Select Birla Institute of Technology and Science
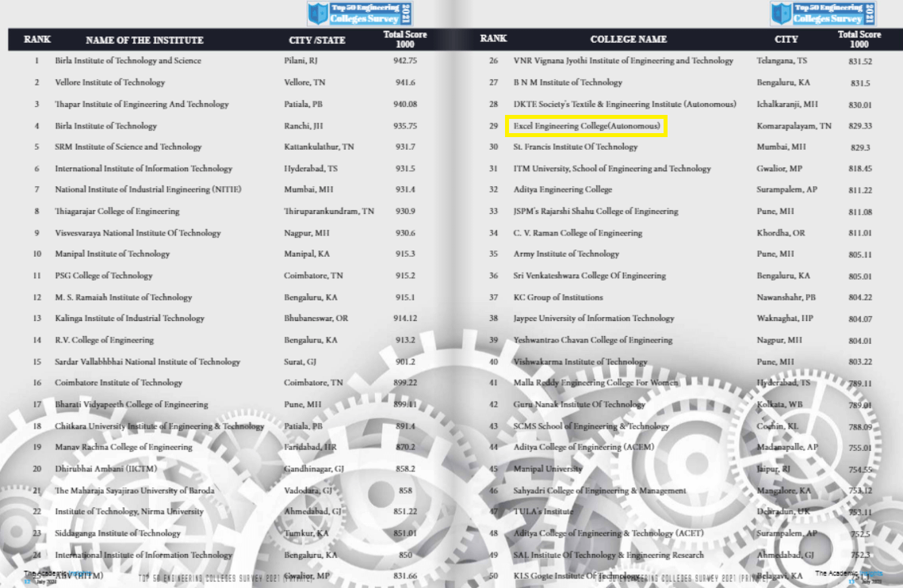Screen dimensions: 903x588 click(128, 60)
